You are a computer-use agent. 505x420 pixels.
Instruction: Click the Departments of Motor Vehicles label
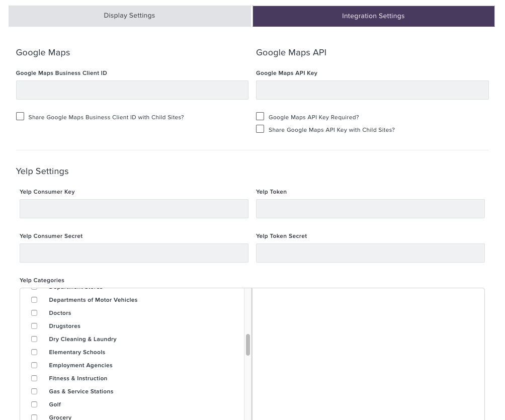[x=93, y=300]
